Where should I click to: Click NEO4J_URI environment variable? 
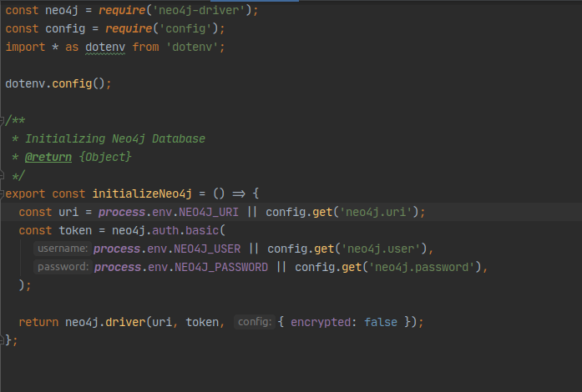click(x=209, y=212)
